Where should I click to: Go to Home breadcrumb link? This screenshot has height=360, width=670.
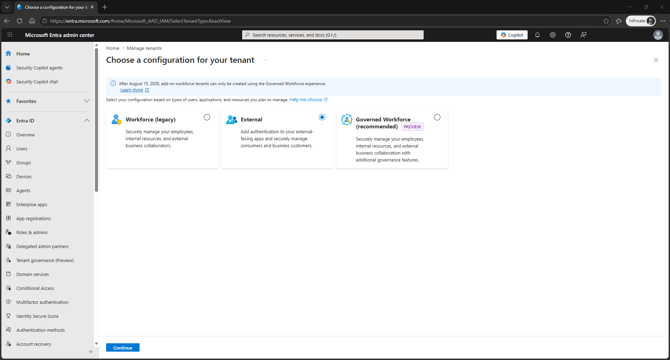(x=112, y=48)
